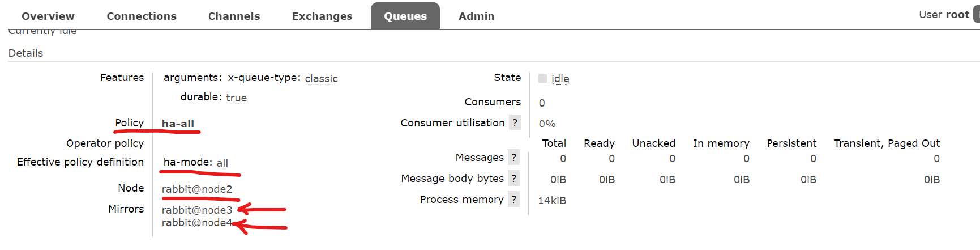Click the root username at top right
This screenshot has height=250, width=980.
coord(957,15)
